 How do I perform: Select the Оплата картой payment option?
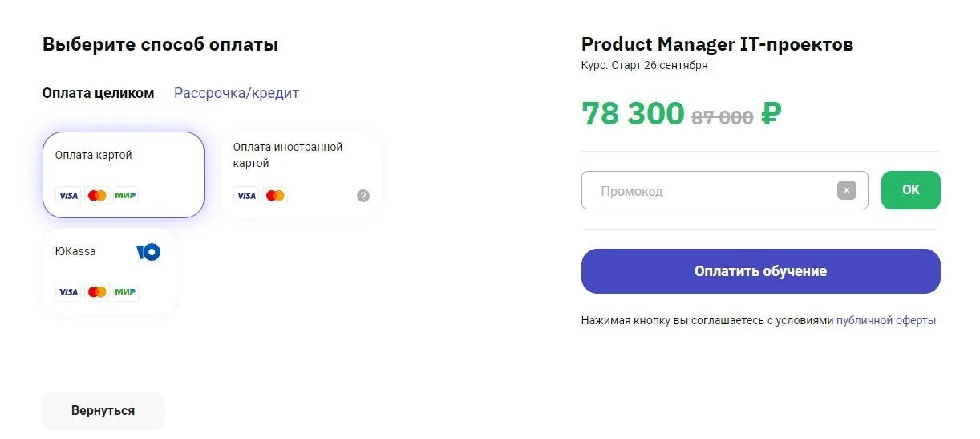pyautogui.click(x=124, y=175)
